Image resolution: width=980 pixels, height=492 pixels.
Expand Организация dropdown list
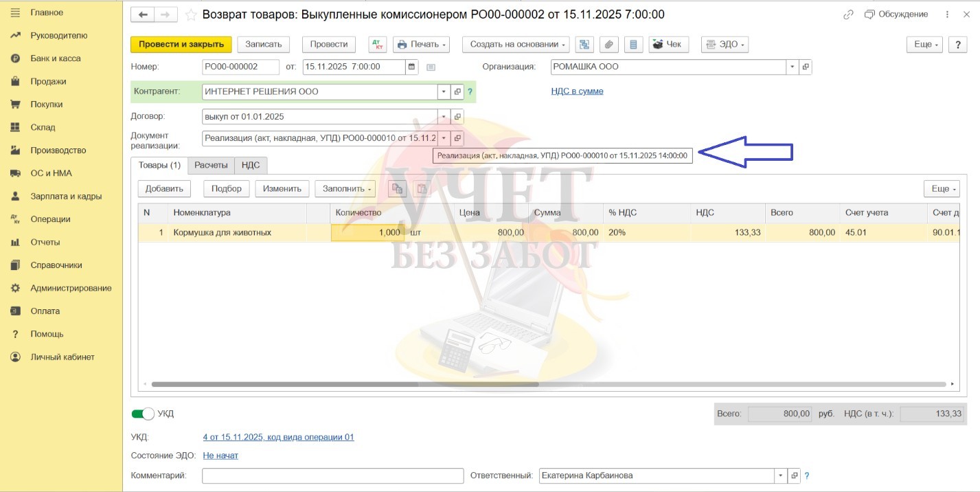(x=793, y=67)
